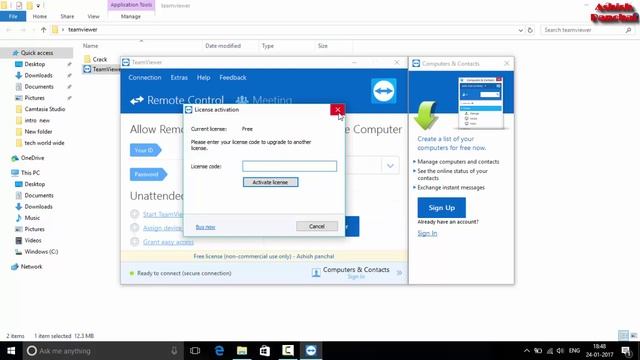640x360 pixels.
Task: Open the Windows Start menu
Action: coord(11,351)
